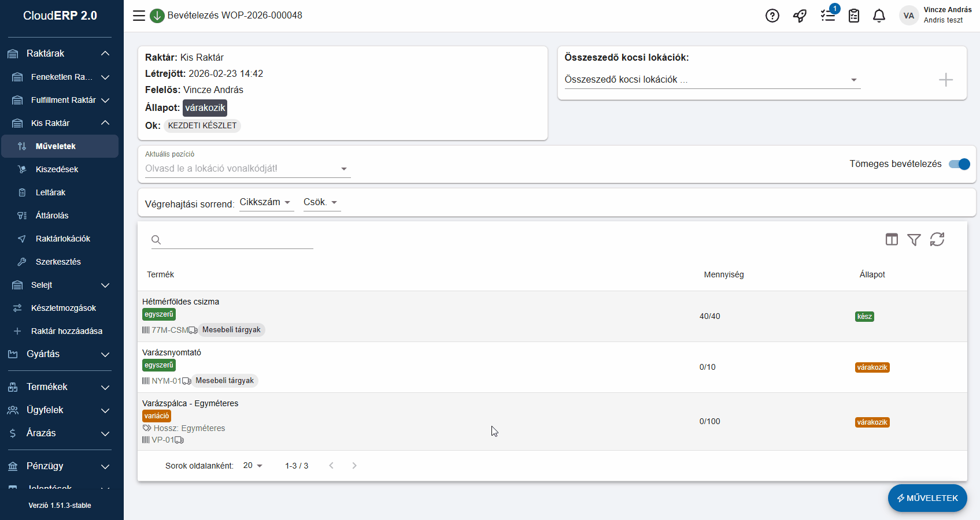Image resolution: width=980 pixels, height=520 pixels.
Task: Open Kiszedések in the sidebar
Action: coord(57,169)
